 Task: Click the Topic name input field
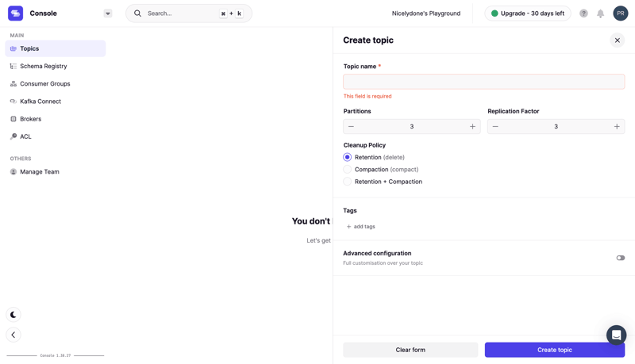tap(484, 82)
